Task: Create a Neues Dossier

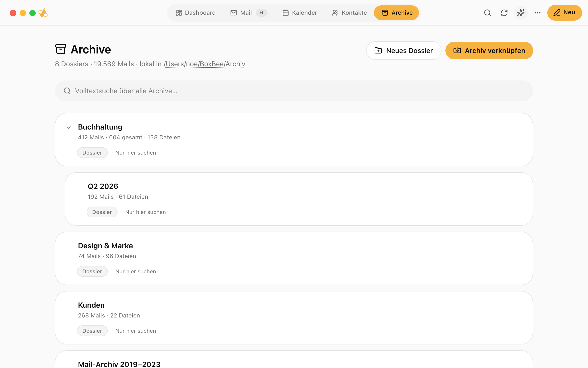Action: point(404,51)
